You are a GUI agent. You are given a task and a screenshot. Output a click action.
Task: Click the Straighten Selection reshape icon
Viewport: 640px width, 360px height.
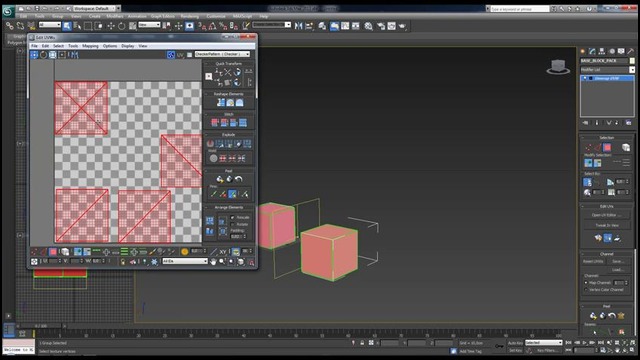coord(221,102)
